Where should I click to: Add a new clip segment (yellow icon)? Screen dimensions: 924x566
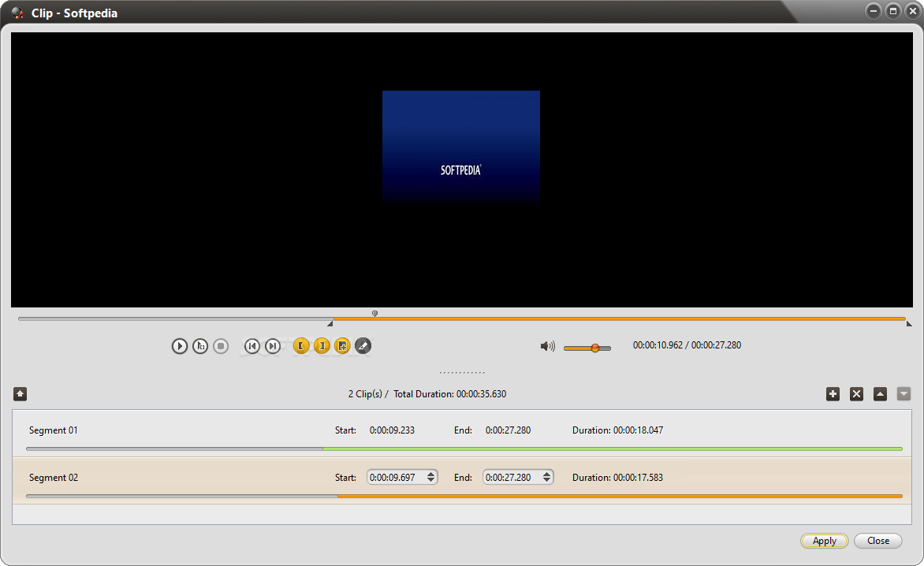pyautogui.click(x=342, y=346)
